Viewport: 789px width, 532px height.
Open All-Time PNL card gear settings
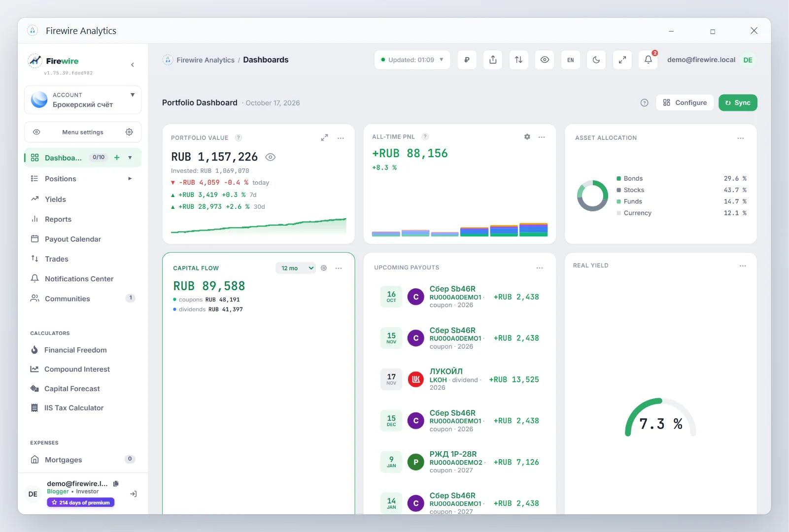click(x=527, y=137)
